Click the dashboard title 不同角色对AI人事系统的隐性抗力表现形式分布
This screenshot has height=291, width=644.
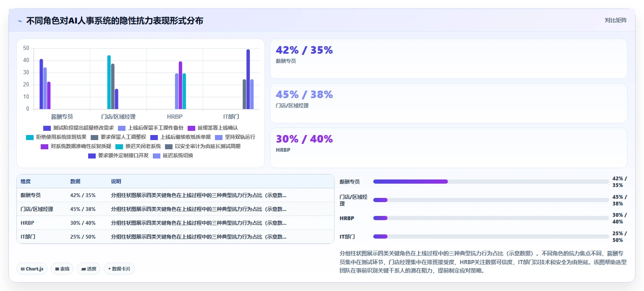coord(115,21)
